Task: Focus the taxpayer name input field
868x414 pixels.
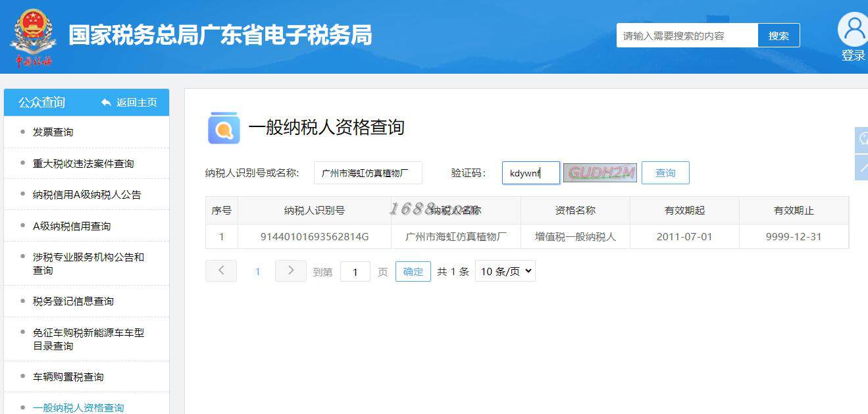Action: click(x=368, y=173)
